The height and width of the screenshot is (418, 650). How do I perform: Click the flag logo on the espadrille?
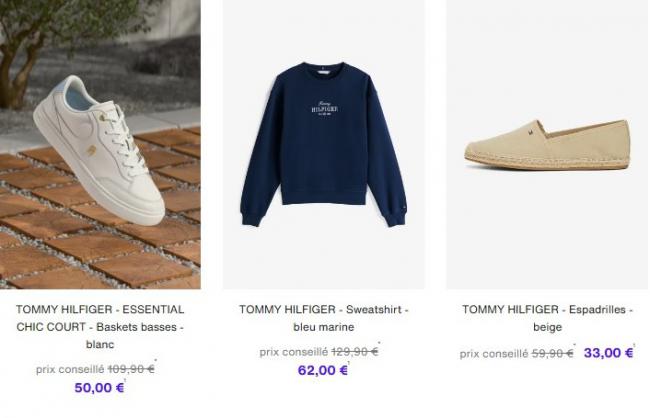[531, 132]
